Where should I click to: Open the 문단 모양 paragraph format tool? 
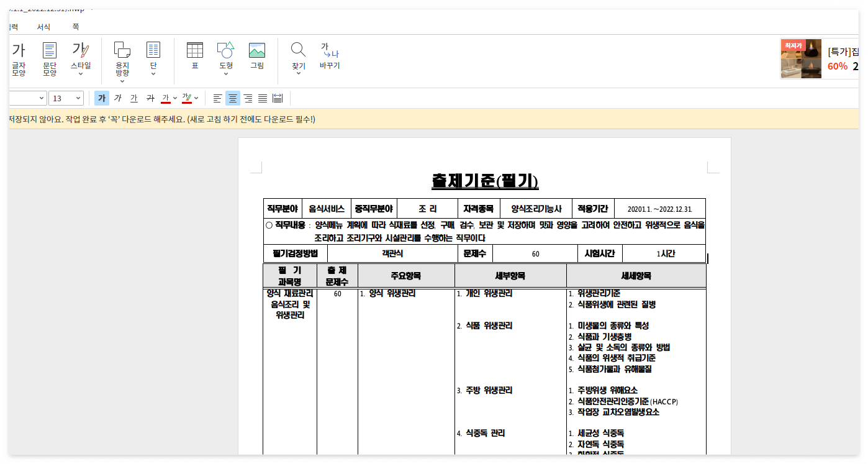point(50,59)
